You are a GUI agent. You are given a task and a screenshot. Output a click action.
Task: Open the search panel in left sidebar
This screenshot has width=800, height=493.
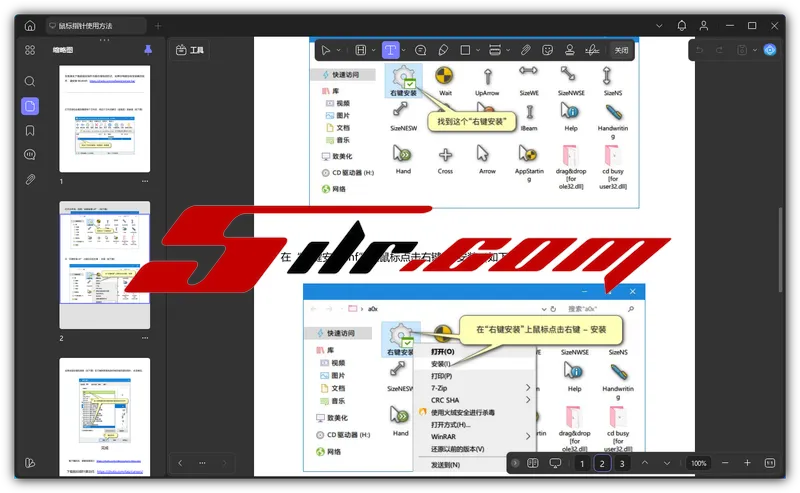click(30, 81)
